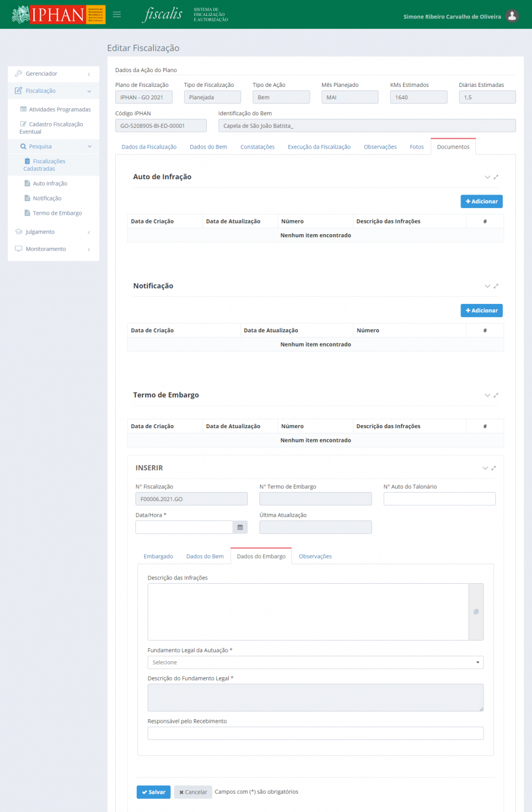Focus the Responsável pelo Recebimento field

coord(315,733)
